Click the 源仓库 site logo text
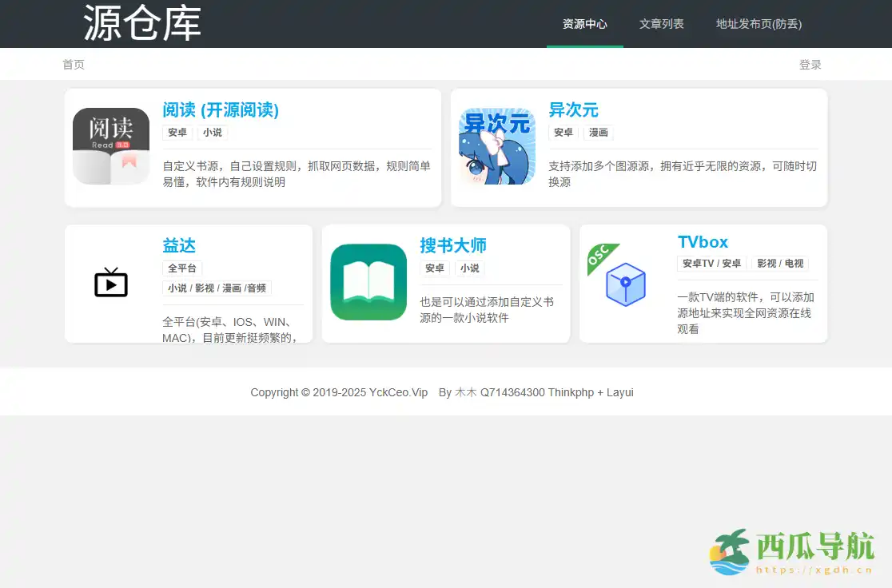This screenshot has height=588, width=892. [141, 23]
